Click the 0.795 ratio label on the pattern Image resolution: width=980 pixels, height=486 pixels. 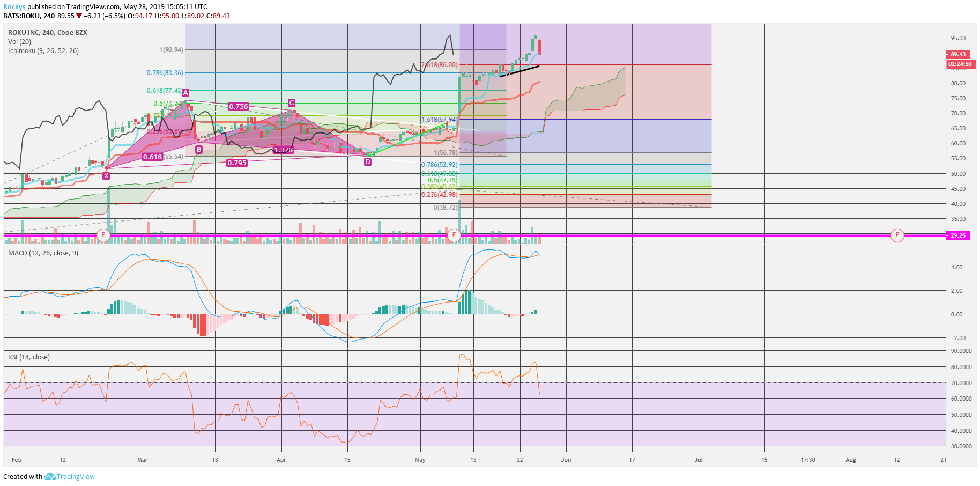click(237, 163)
